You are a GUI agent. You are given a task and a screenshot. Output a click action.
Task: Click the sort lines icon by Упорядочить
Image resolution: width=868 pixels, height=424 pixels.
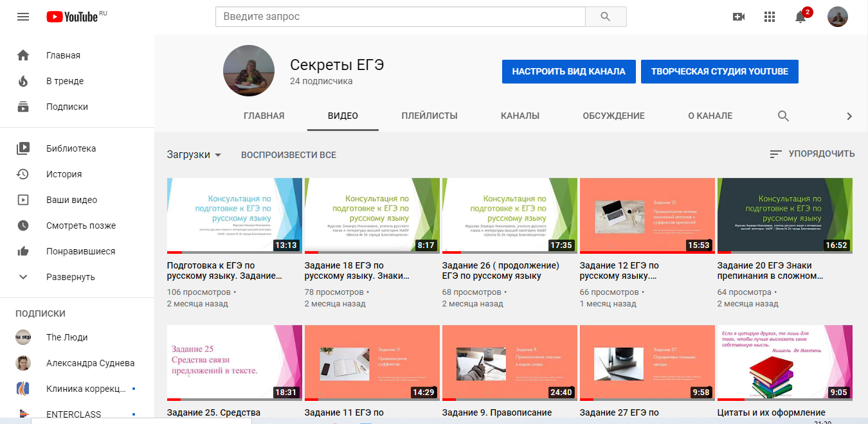pos(776,154)
